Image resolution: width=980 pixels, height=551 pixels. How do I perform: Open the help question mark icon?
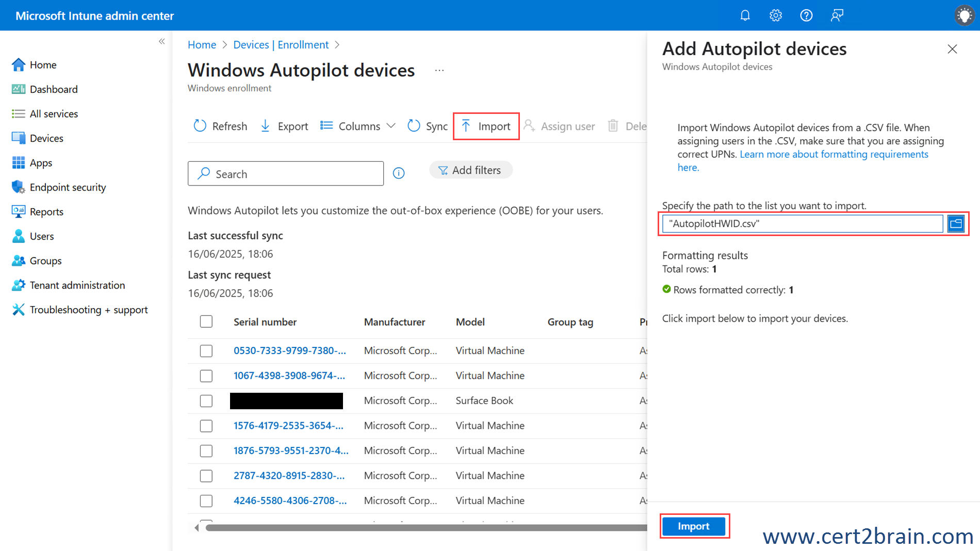806,15
